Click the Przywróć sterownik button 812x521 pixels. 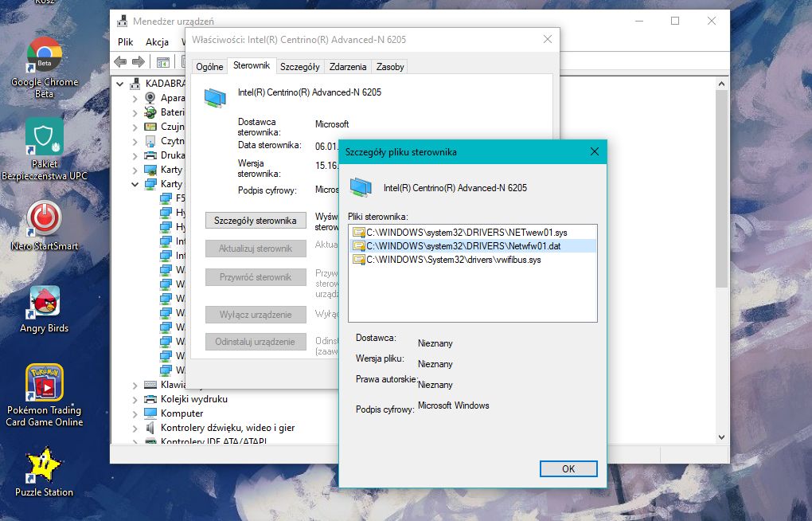click(x=256, y=276)
